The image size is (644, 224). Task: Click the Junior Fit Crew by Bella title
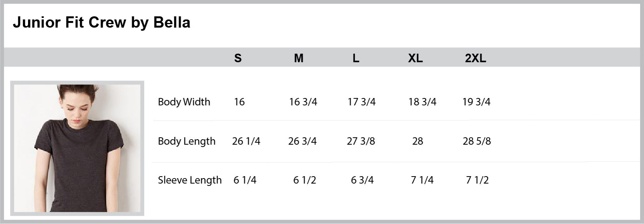pyautogui.click(x=101, y=23)
